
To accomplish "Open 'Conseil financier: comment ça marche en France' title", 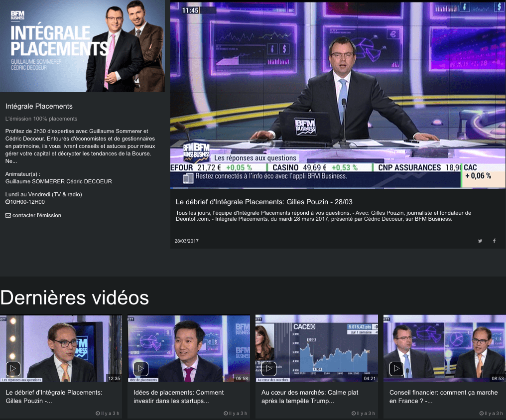I will click(x=443, y=397).
